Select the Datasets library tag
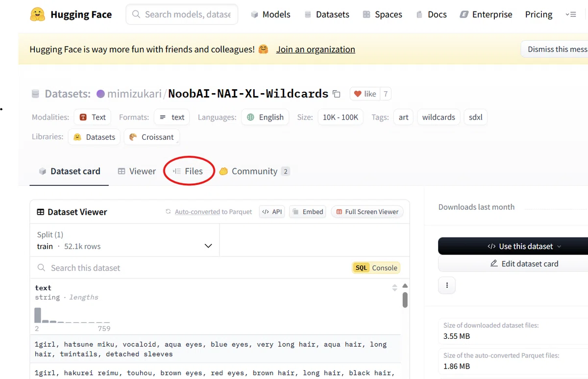Image resolution: width=588 pixels, height=379 pixels. point(94,137)
